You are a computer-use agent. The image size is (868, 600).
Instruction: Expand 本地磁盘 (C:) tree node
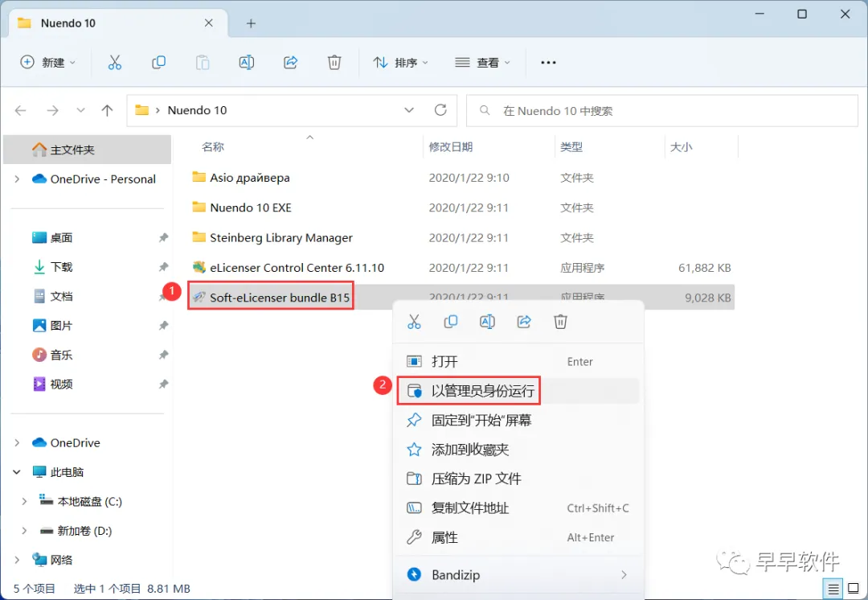tap(24, 501)
